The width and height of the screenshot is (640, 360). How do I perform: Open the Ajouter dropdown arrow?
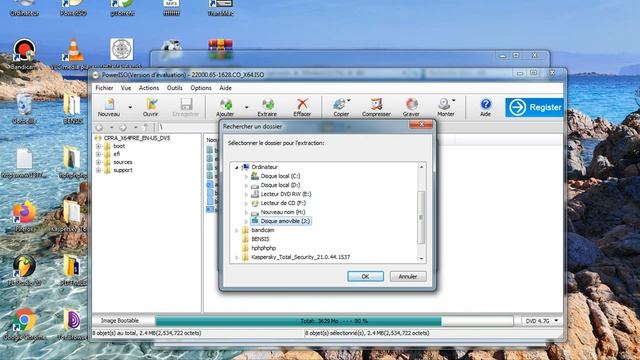point(247,107)
